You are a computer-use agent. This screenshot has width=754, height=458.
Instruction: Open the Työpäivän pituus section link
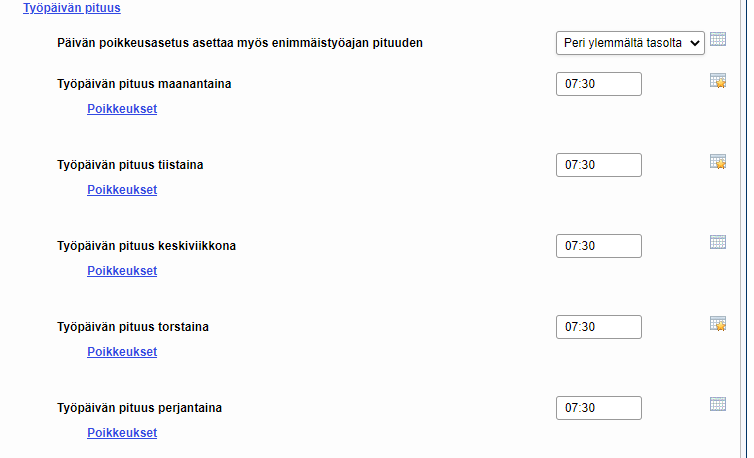pyautogui.click(x=72, y=8)
